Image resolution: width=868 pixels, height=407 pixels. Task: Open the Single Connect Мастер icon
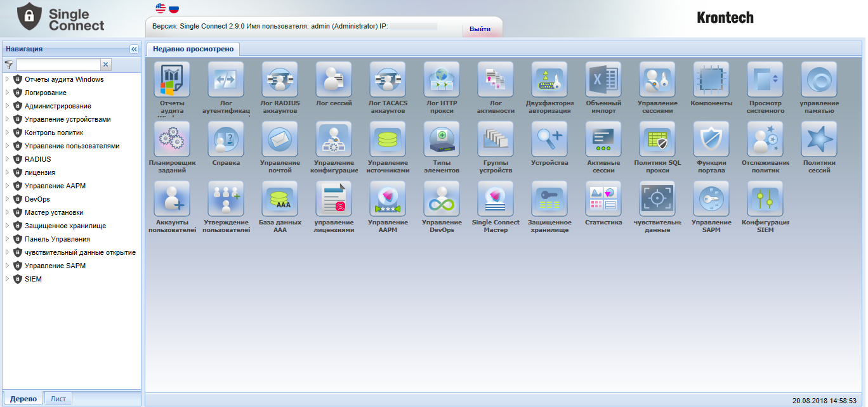(496, 198)
